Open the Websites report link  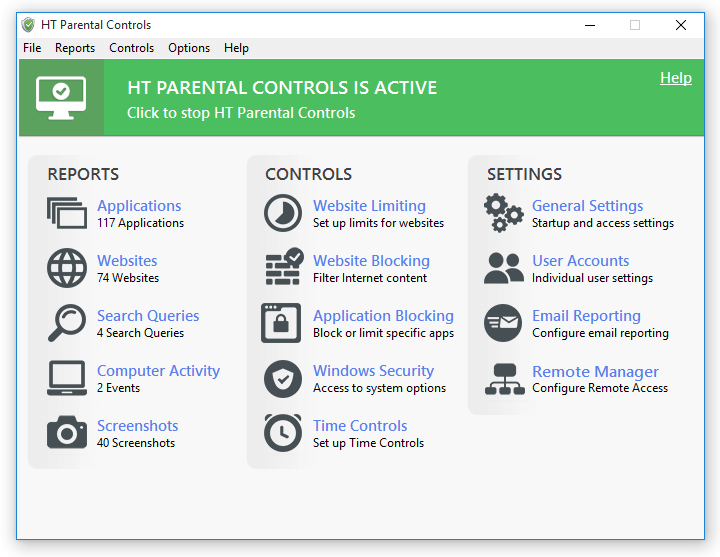pyautogui.click(x=127, y=261)
